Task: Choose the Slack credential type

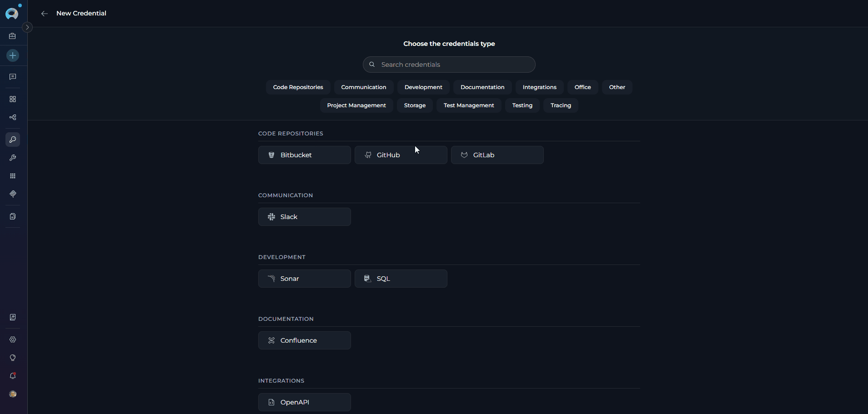Action: 305,217
